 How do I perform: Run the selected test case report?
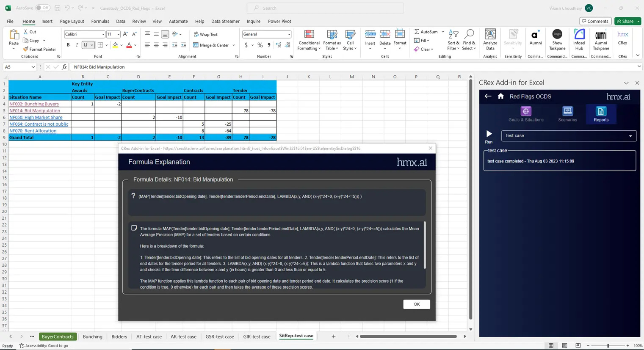pos(489,136)
